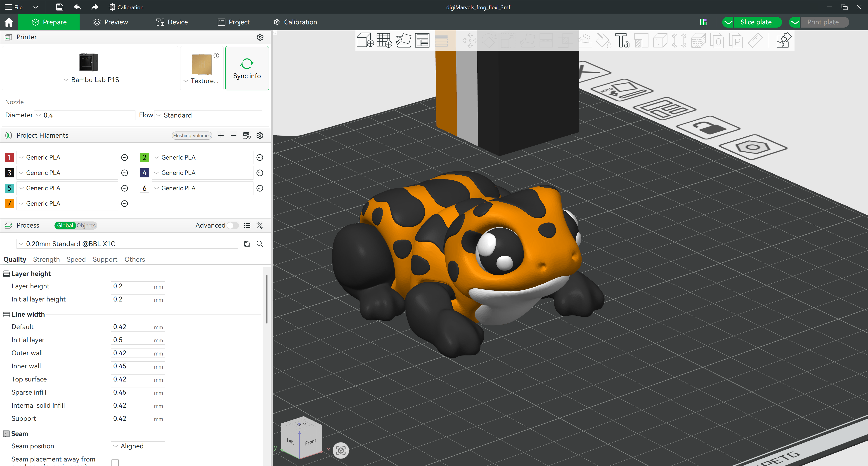Select the Measure ruler tool

click(x=755, y=40)
